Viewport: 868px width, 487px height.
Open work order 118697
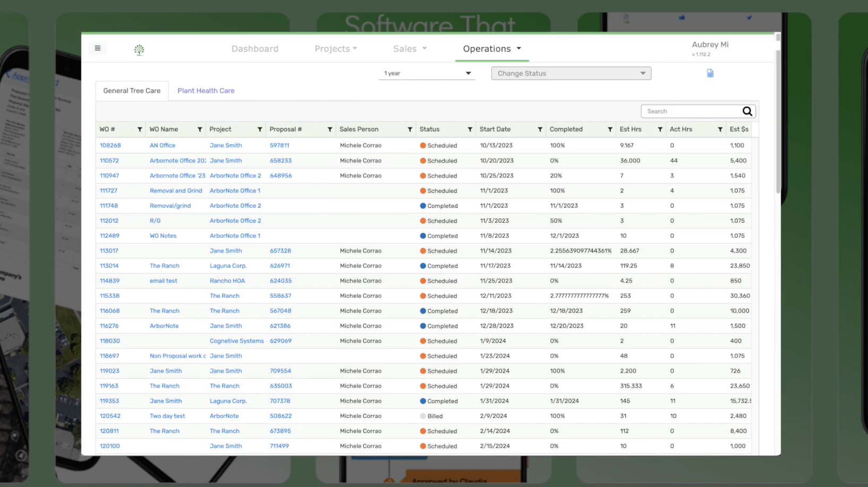(x=109, y=356)
